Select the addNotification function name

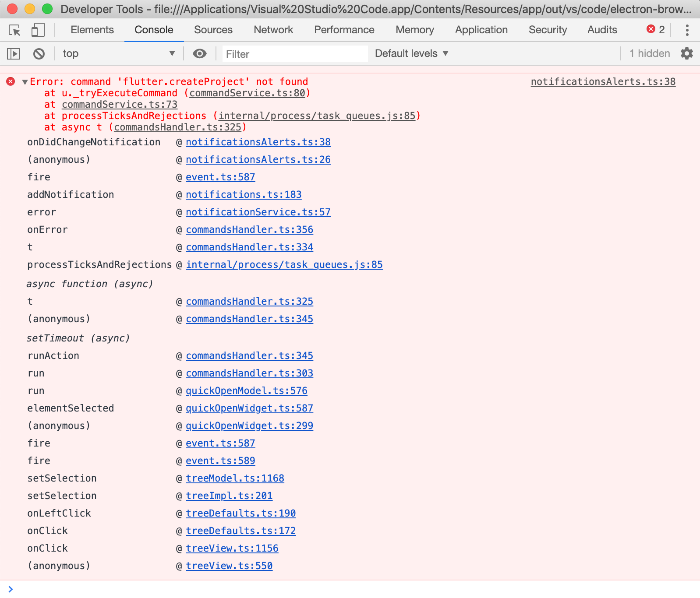(x=71, y=194)
